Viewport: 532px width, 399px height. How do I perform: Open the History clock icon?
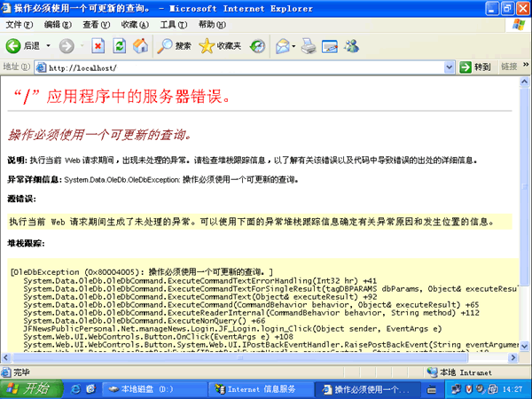click(x=257, y=46)
